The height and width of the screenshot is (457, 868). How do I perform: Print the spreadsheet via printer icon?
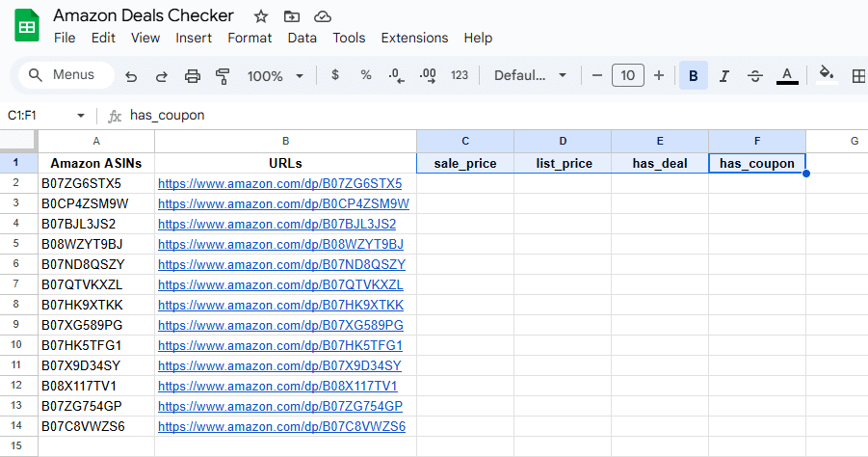click(x=193, y=75)
